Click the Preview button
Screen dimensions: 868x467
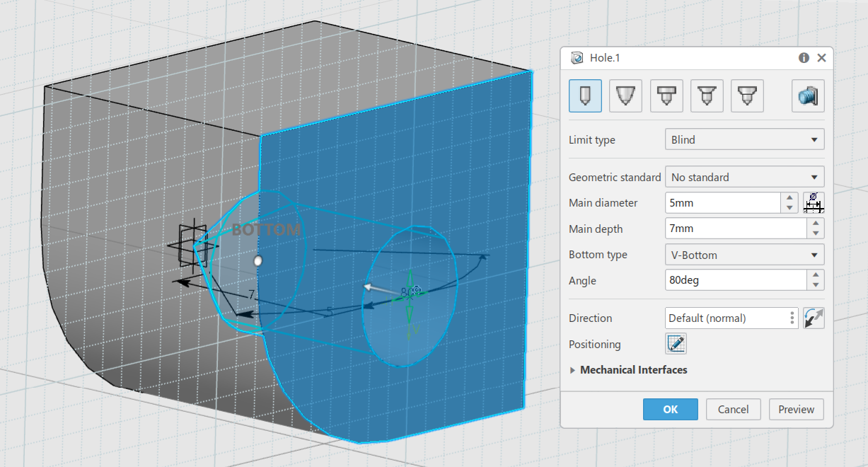click(797, 409)
